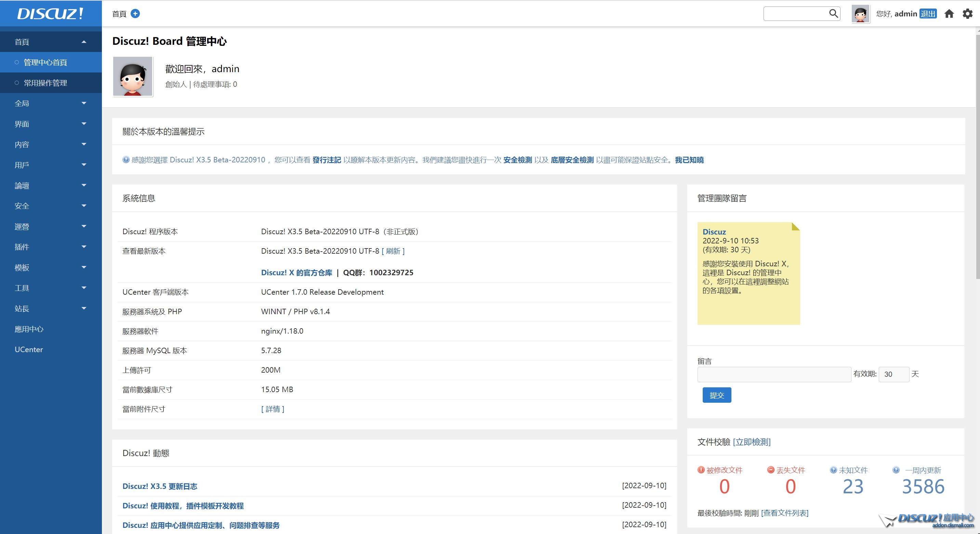Focus the 留言 message input field

click(x=774, y=374)
